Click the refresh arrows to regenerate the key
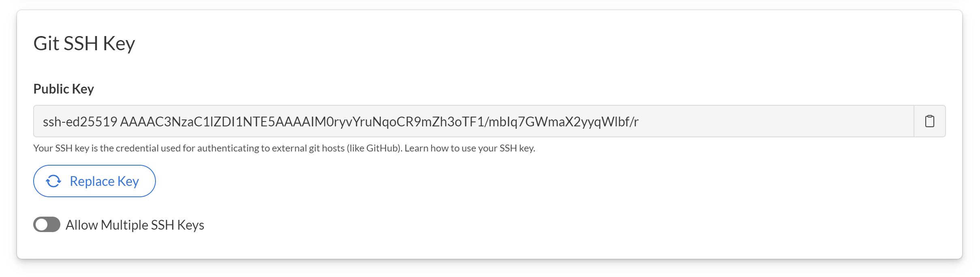 pyautogui.click(x=53, y=181)
